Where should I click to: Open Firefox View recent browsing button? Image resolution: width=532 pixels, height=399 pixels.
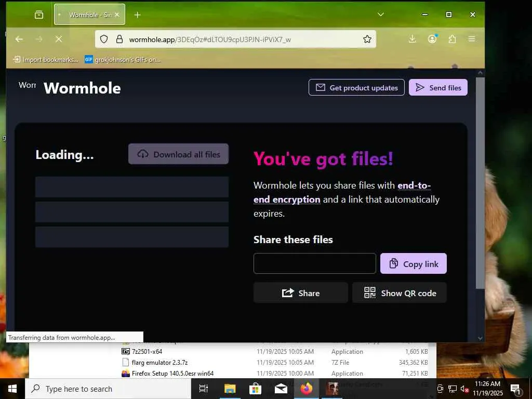pyautogui.click(x=39, y=15)
